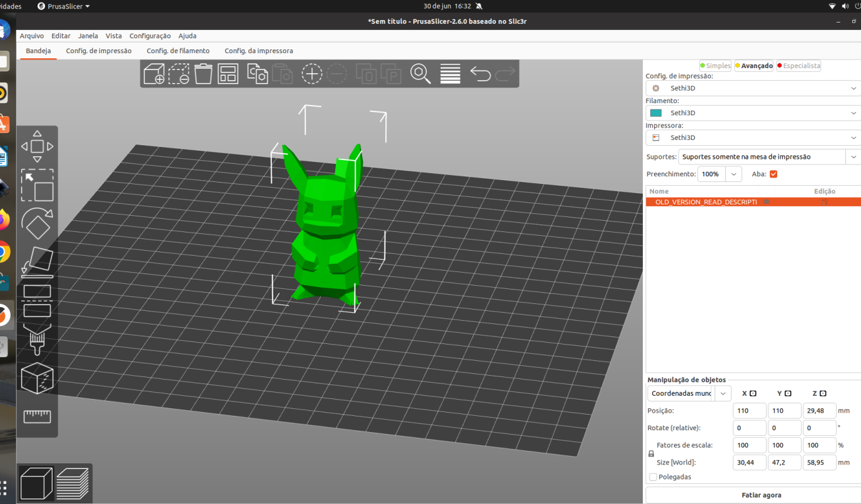Switch to Config. de impressão tab
Screen dimensions: 861x504
point(99,51)
